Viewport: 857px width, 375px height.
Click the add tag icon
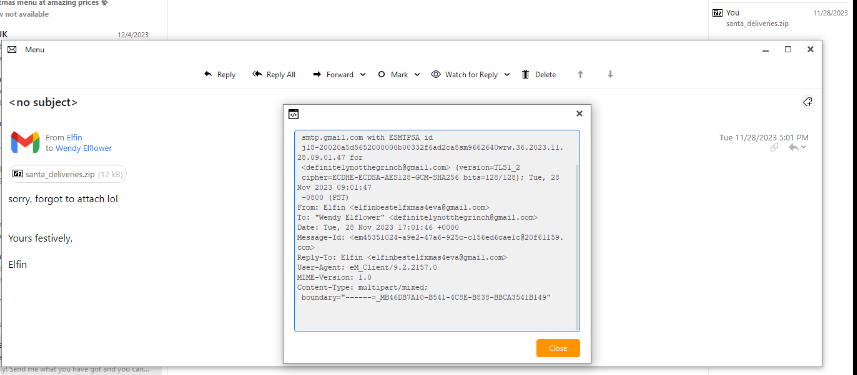[x=808, y=102]
